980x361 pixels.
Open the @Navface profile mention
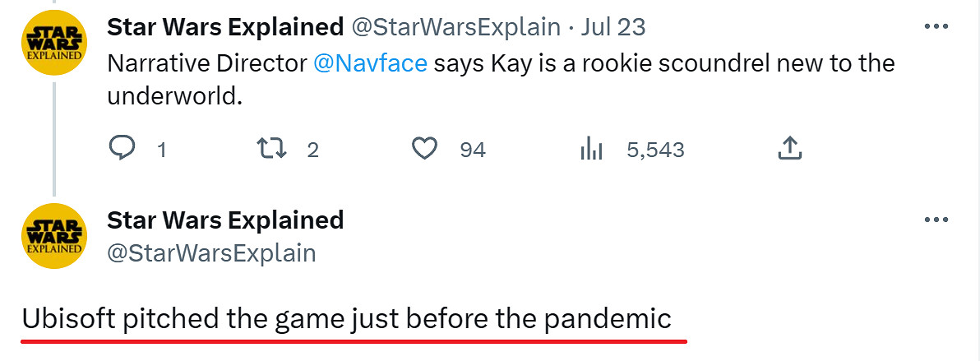pos(370,63)
